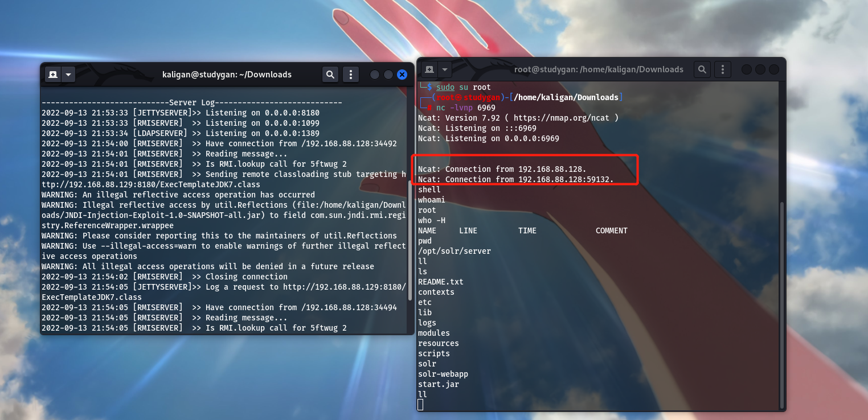Expand new-tab dropdown arrow in root terminal
The height and width of the screenshot is (420, 868).
[444, 69]
